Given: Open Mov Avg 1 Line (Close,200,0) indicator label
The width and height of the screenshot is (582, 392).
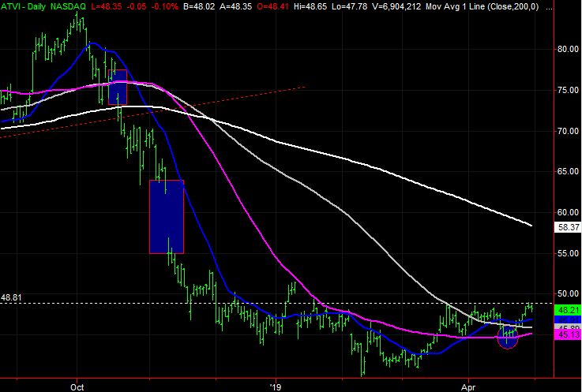Looking at the screenshot, I should (482, 6).
